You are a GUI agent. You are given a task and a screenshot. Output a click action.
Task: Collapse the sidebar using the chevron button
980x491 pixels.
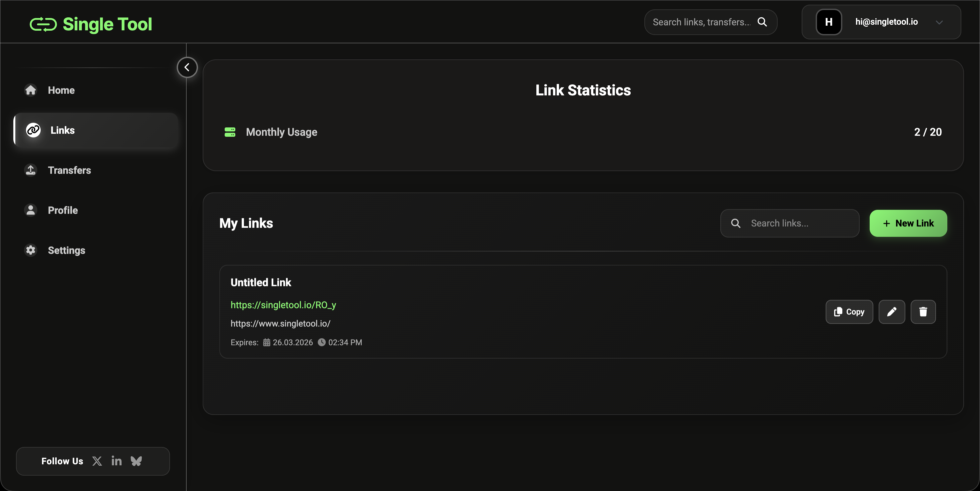pos(187,67)
